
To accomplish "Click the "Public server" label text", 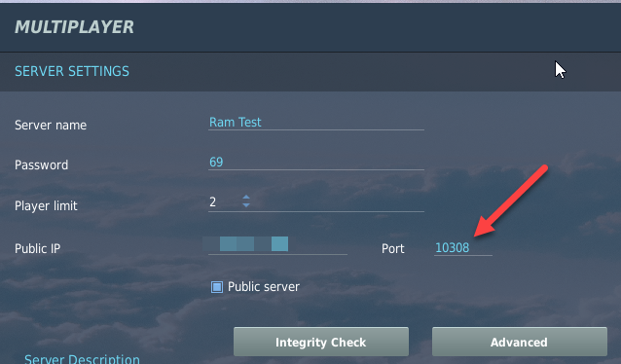I will point(264,287).
